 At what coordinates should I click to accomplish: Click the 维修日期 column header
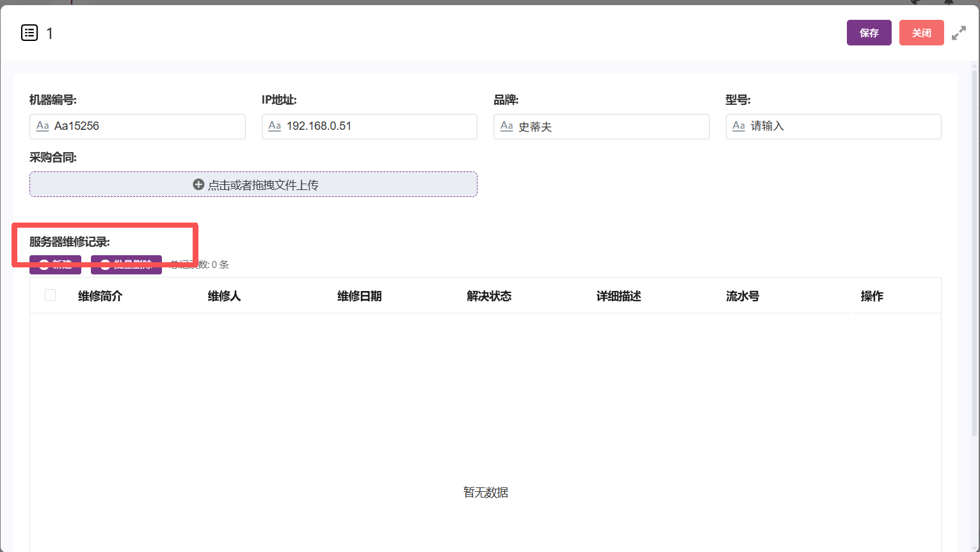tap(359, 296)
